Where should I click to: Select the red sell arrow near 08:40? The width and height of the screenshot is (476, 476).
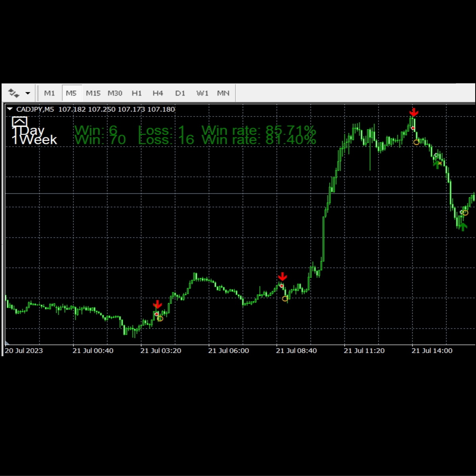coord(282,276)
